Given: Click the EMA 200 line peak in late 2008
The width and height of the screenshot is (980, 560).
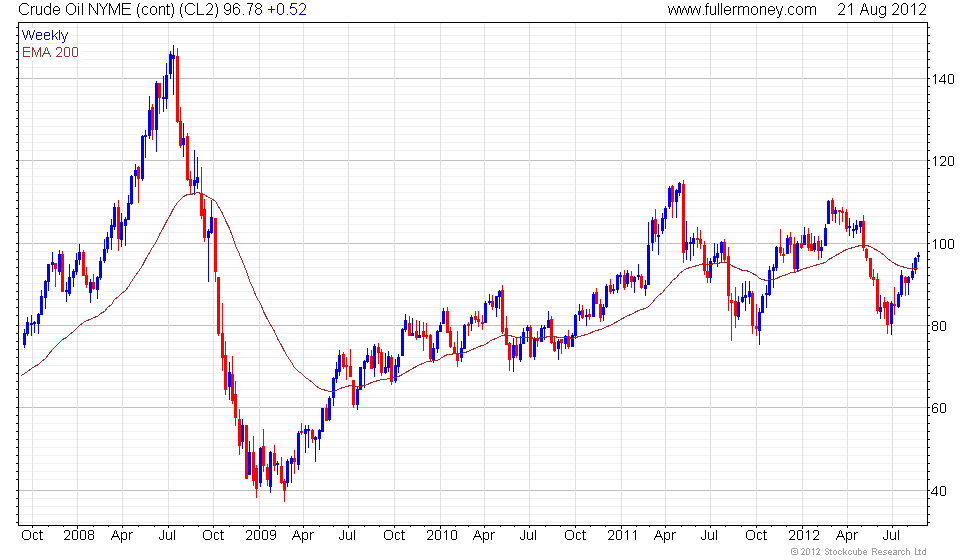Looking at the screenshot, I should pos(196,193).
